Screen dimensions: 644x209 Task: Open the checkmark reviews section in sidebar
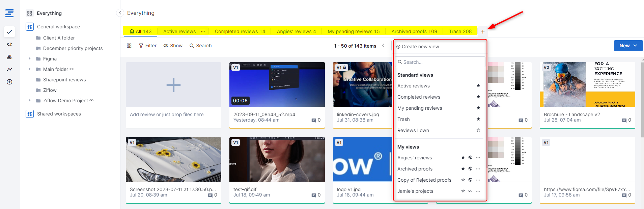(9, 32)
